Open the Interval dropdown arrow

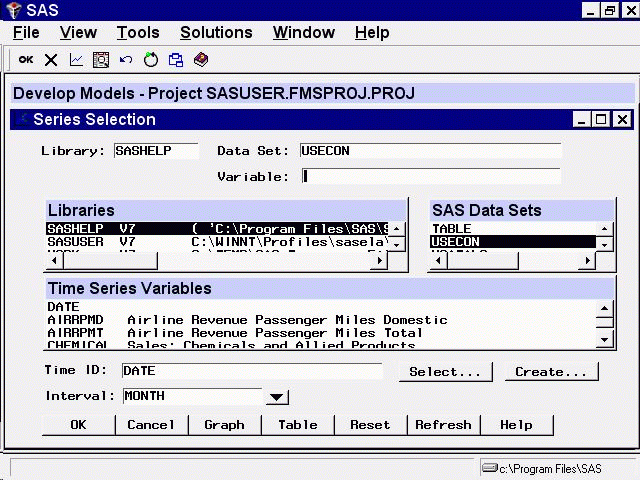[278, 397]
